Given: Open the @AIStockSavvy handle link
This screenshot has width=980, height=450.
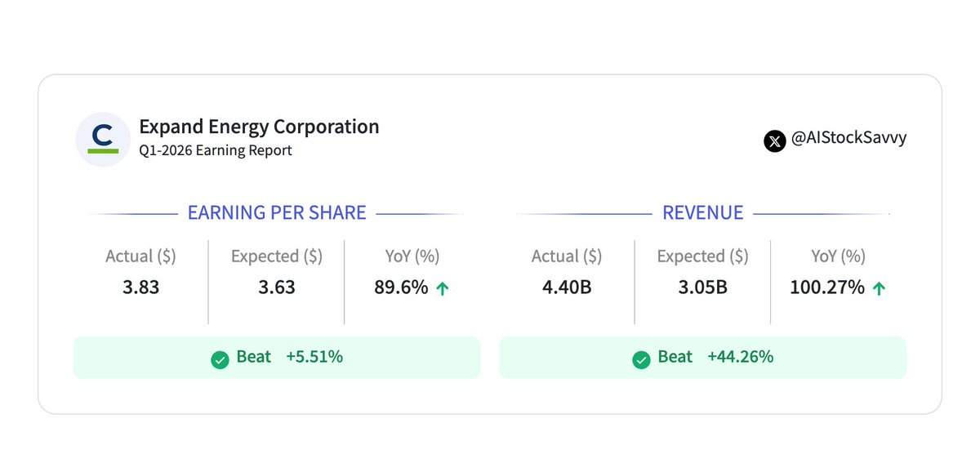Looking at the screenshot, I should coord(849,139).
